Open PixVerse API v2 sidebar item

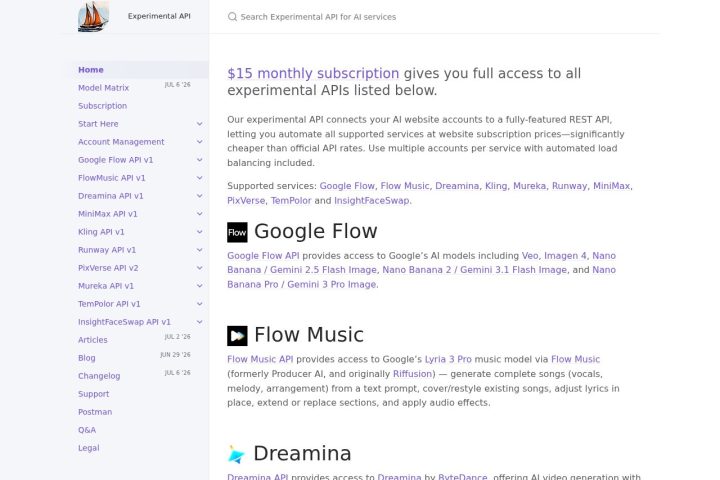pyautogui.click(x=108, y=268)
